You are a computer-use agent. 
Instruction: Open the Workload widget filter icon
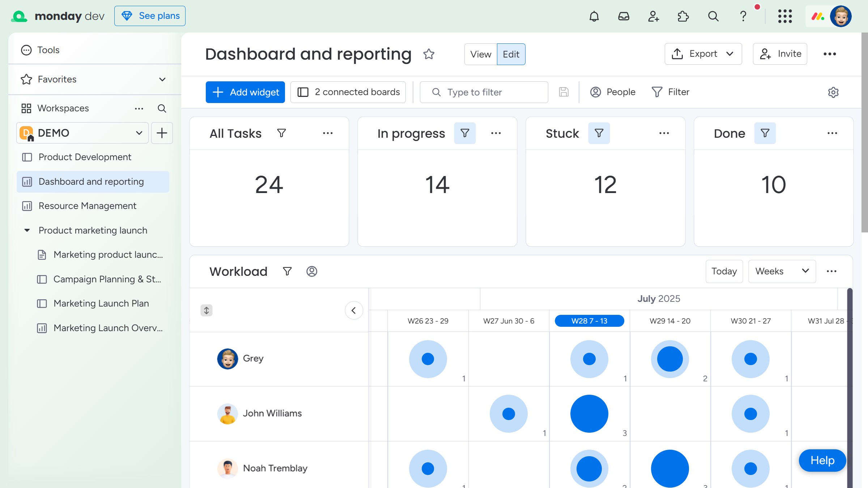pyautogui.click(x=287, y=271)
